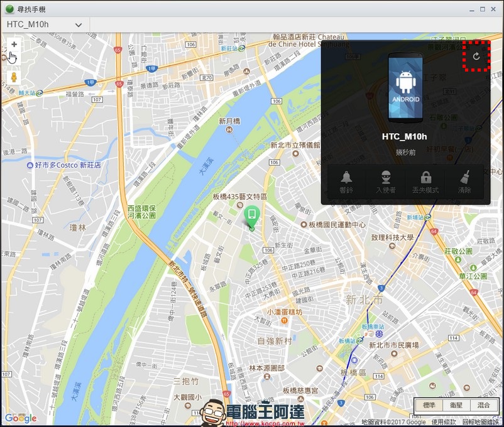The image size is (504, 427).
Task: Click 大觀國小 school label
Action: point(187,397)
